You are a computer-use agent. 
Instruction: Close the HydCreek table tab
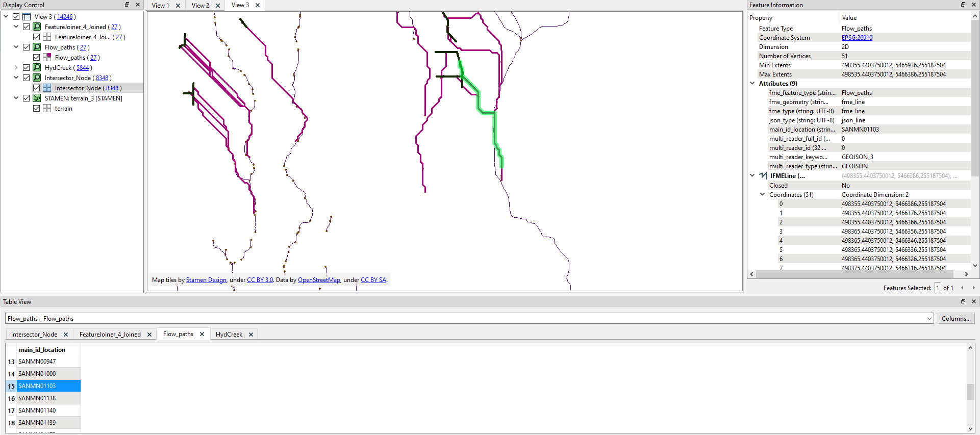[x=251, y=335]
